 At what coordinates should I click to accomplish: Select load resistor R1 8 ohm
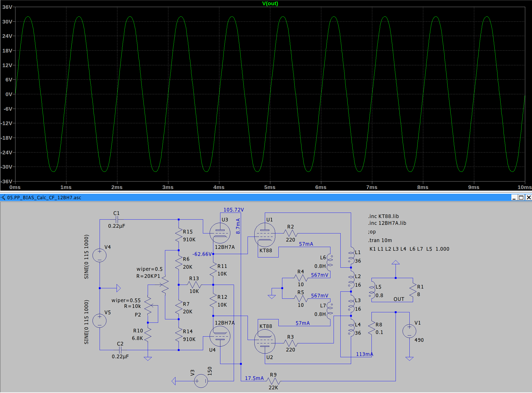point(413,290)
